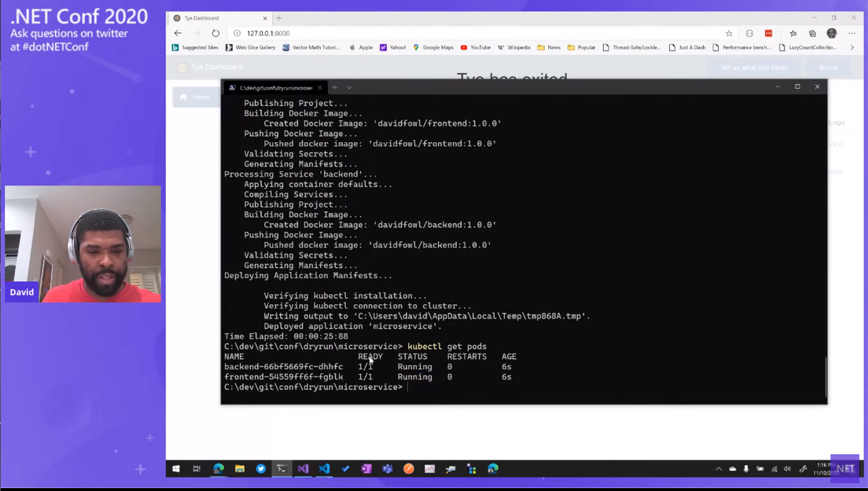This screenshot has height=491, width=868.
Task: Click Tell us what you think button
Action: pos(754,68)
